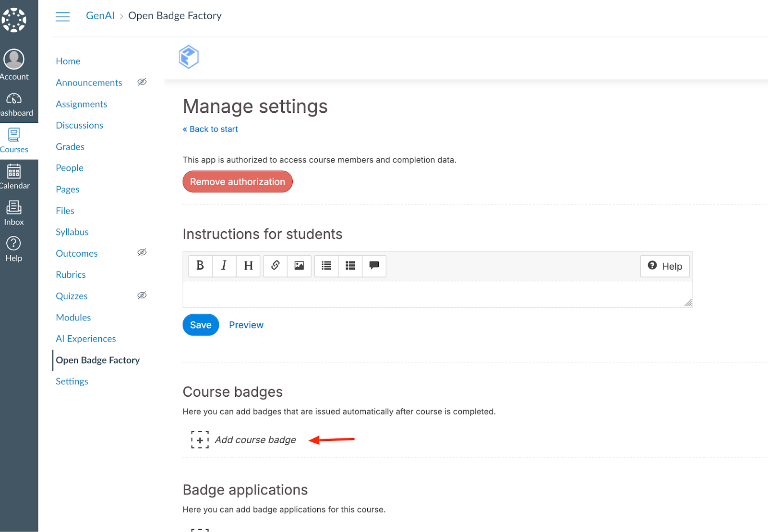Click the Bold formatting icon
This screenshot has height=532, width=768.
[x=200, y=266]
